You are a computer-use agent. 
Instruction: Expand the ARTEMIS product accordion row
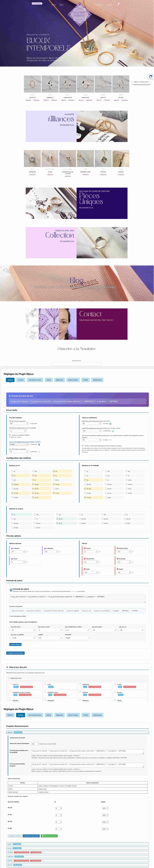pos(77,852)
